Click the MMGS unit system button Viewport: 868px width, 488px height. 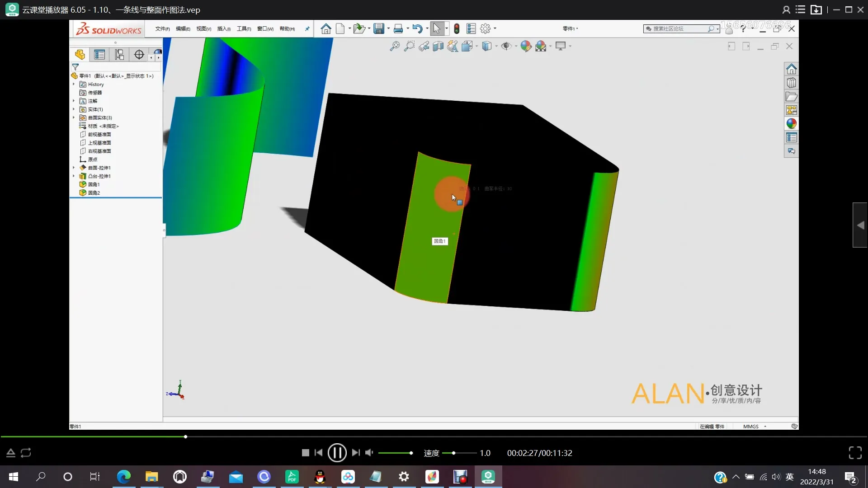point(751,427)
